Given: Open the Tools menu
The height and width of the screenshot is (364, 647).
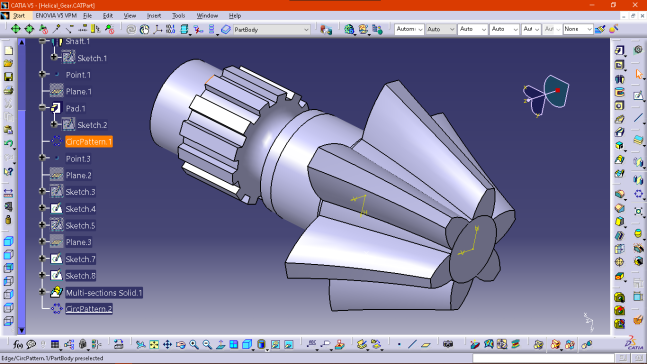Looking at the screenshot, I should [178, 16].
